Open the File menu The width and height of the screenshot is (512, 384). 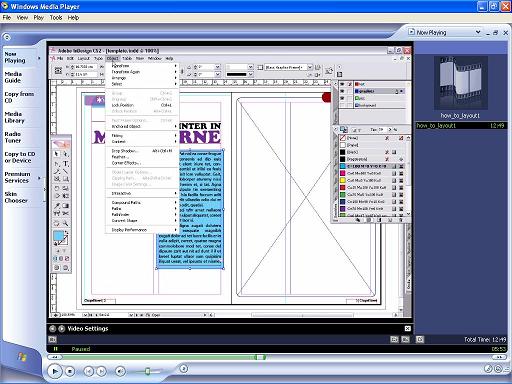(x=7, y=18)
